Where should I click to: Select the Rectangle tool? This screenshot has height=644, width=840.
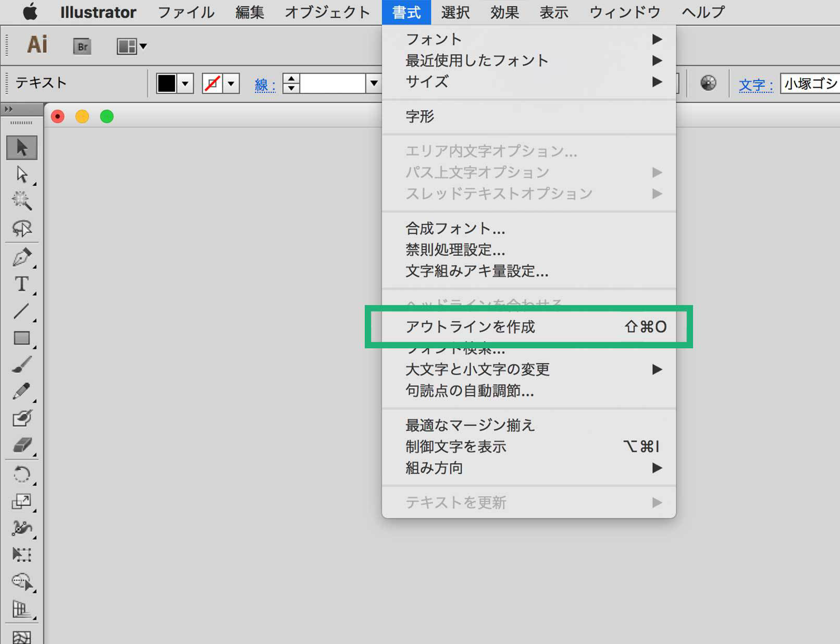click(22, 338)
